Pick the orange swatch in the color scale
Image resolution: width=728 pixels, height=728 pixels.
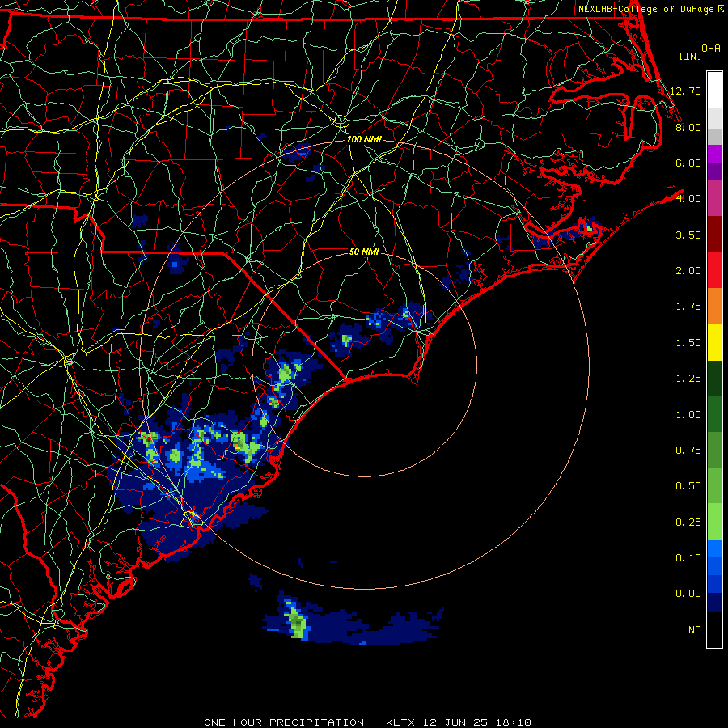click(x=714, y=307)
